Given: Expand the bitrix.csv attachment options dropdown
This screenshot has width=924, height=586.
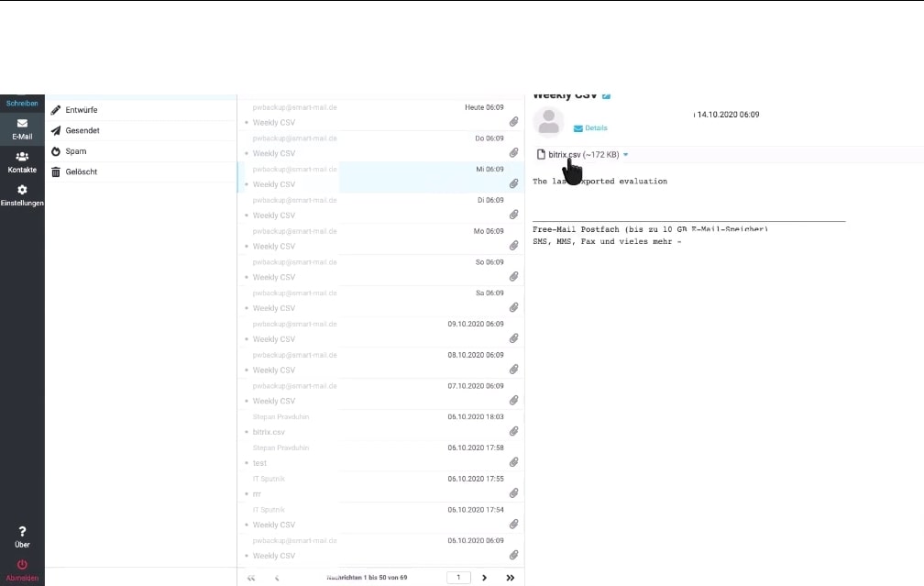Looking at the screenshot, I should point(624,154).
